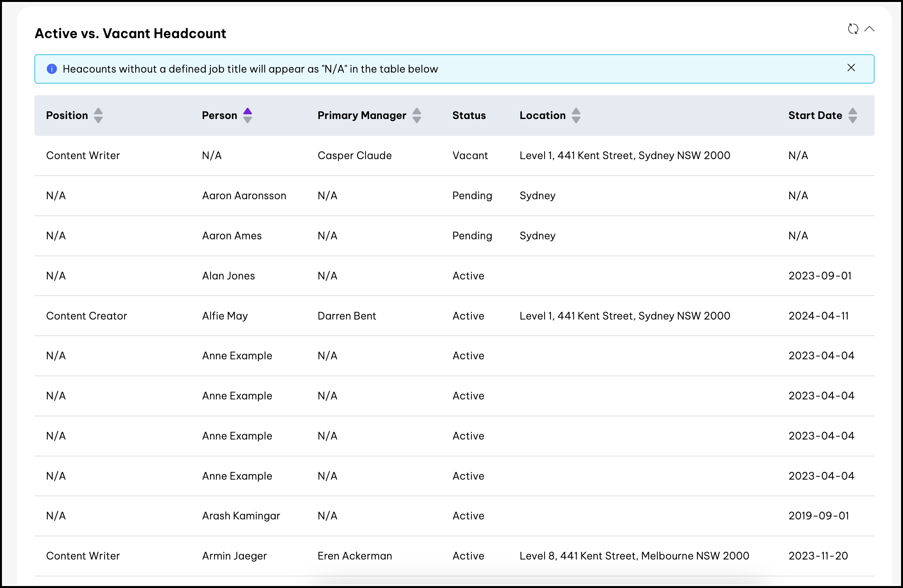Dismiss the N/A job title info banner
Viewport: 903px width, 588px height.
tap(851, 68)
